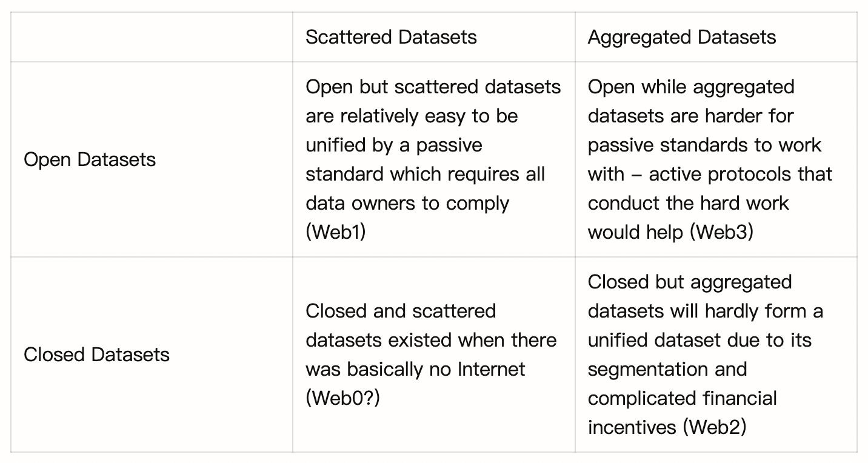Click "Open while aggregated" line

pos(690,87)
